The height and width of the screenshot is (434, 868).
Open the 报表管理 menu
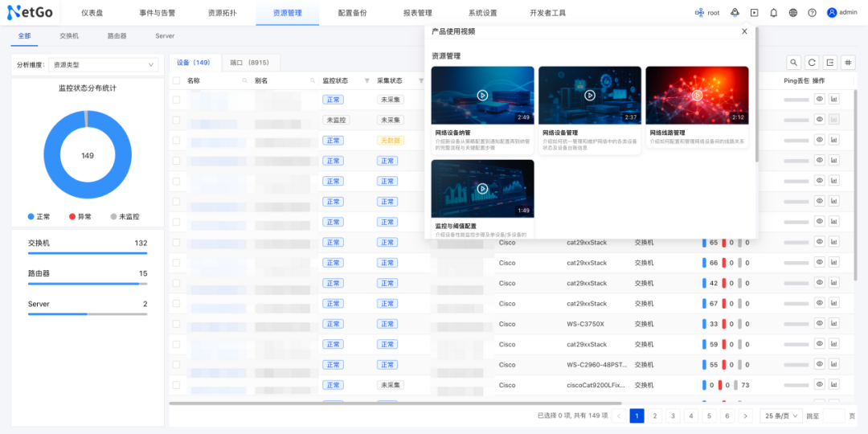417,13
